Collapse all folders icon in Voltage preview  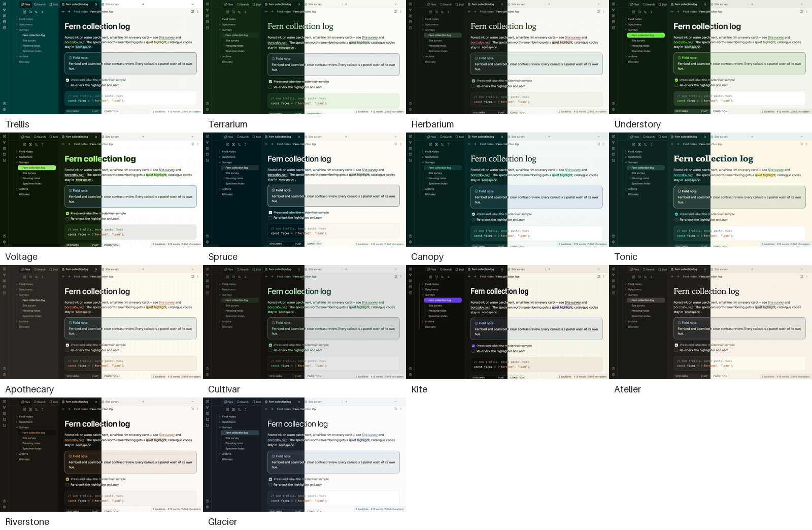42,144
